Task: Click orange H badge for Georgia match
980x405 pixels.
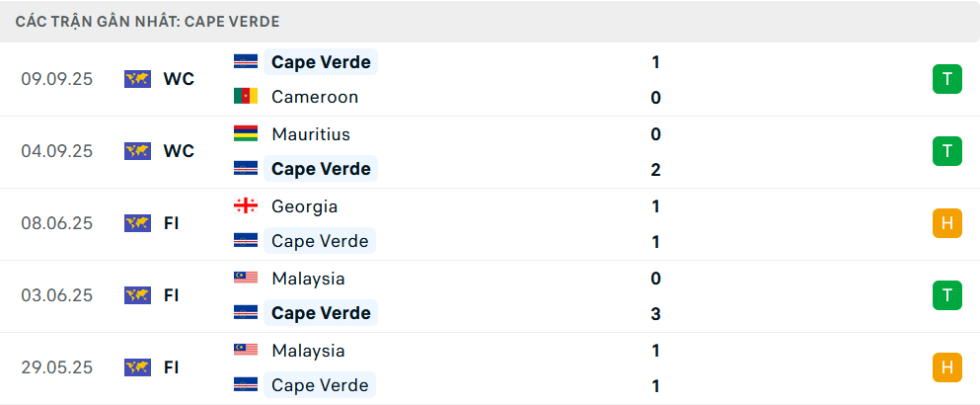Action: 946,223
